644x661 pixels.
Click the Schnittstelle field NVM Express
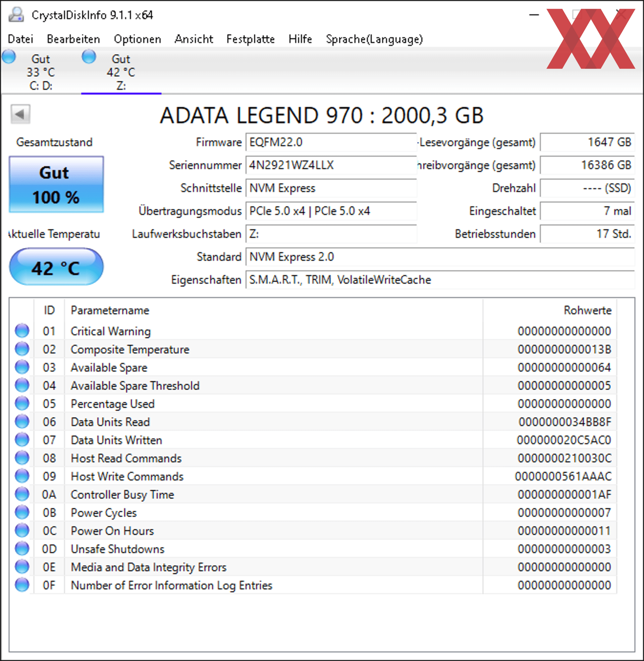331,188
